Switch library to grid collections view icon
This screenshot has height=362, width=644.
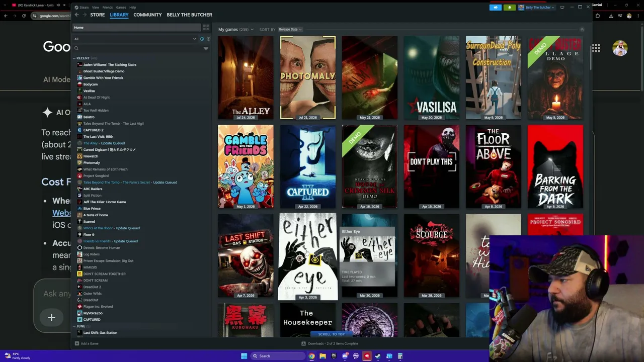206,27
